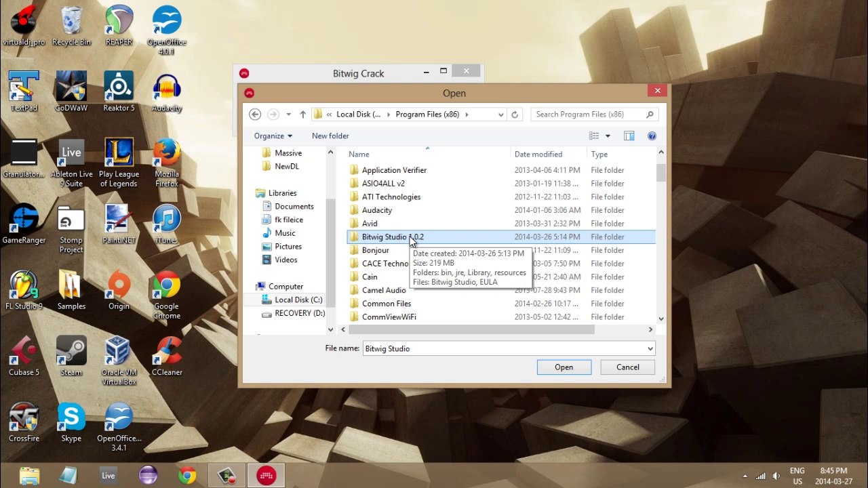Open the address bar previous locations dropdown
The width and height of the screenshot is (868, 488).
point(501,115)
